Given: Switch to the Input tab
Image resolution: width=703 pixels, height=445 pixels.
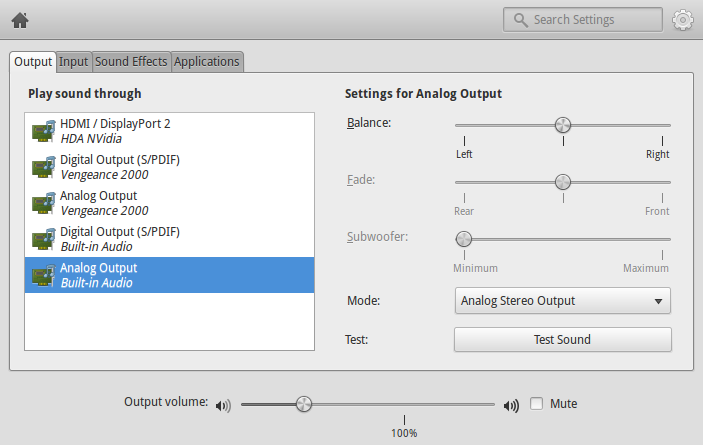Looking at the screenshot, I should [x=74, y=61].
